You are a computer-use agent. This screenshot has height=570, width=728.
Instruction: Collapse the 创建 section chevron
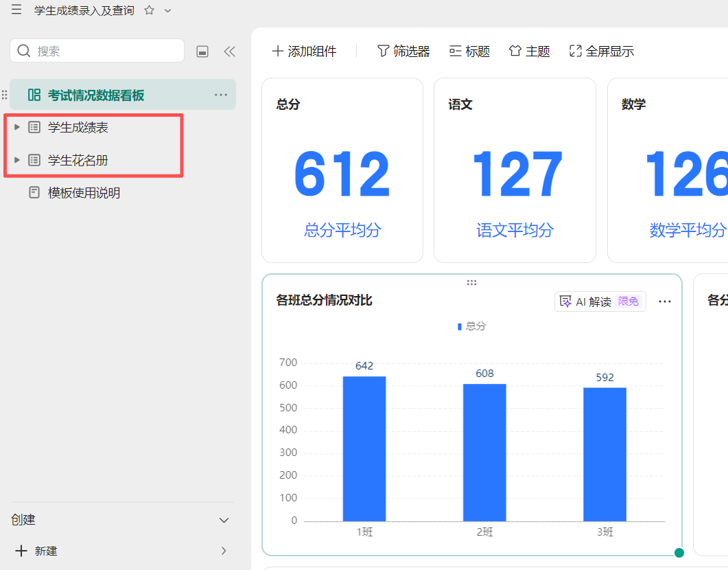(x=224, y=520)
